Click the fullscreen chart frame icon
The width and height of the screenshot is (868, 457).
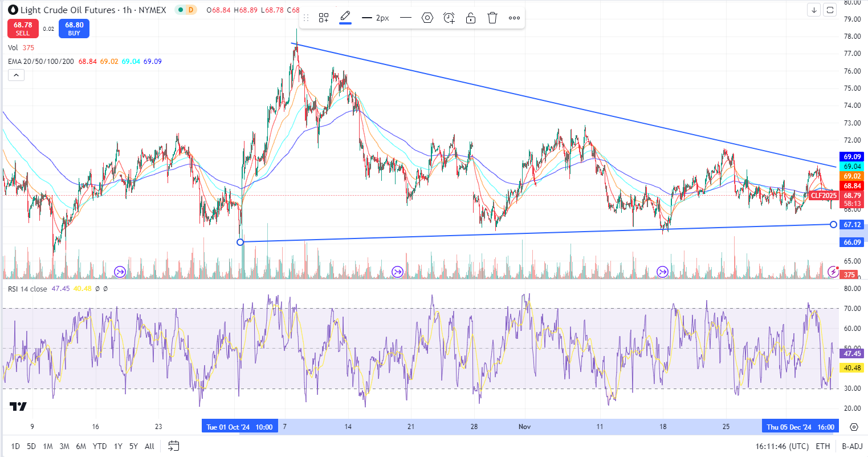[830, 10]
